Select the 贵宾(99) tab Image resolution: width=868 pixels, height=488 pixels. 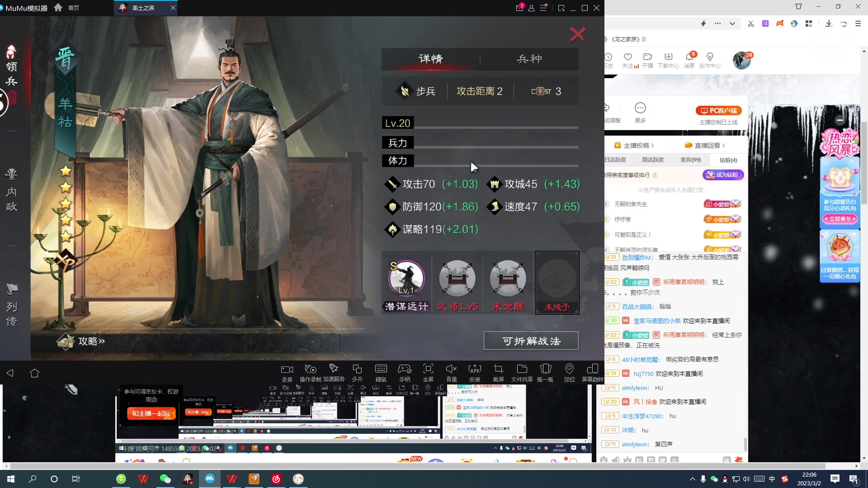(690, 160)
